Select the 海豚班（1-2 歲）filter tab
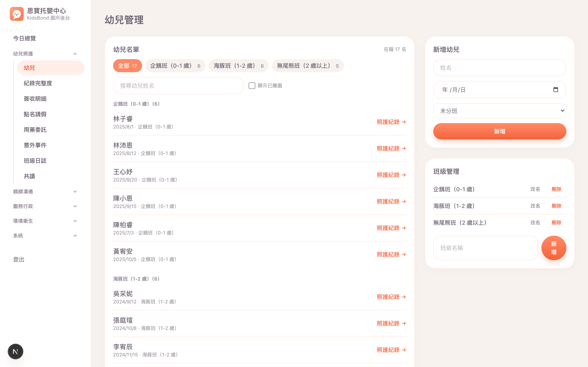 click(x=239, y=66)
